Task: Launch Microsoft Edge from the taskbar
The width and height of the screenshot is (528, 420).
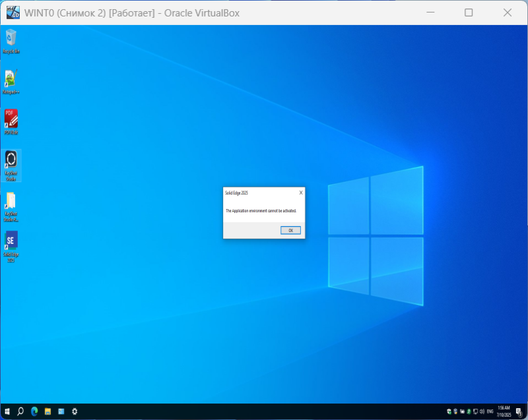Action: coord(34,411)
